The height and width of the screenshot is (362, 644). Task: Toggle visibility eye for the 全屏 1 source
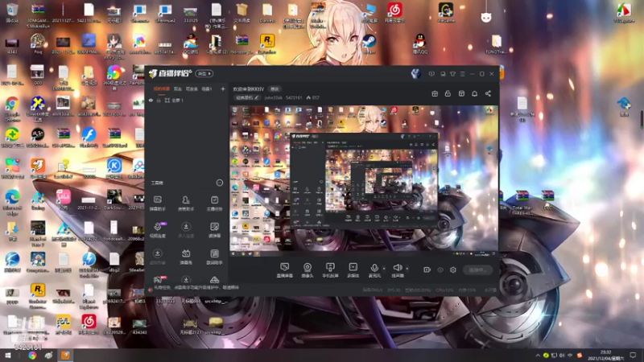pyautogui.click(x=151, y=100)
